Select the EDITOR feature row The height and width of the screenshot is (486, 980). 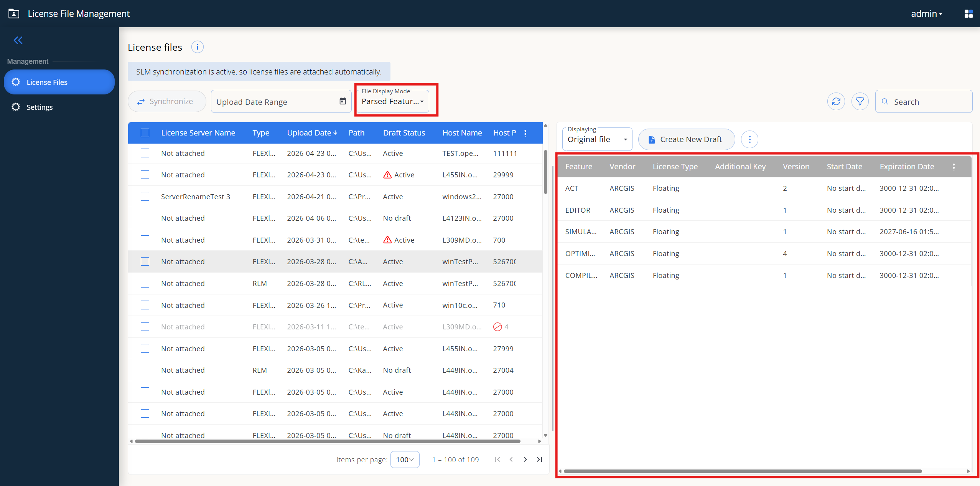(x=764, y=210)
